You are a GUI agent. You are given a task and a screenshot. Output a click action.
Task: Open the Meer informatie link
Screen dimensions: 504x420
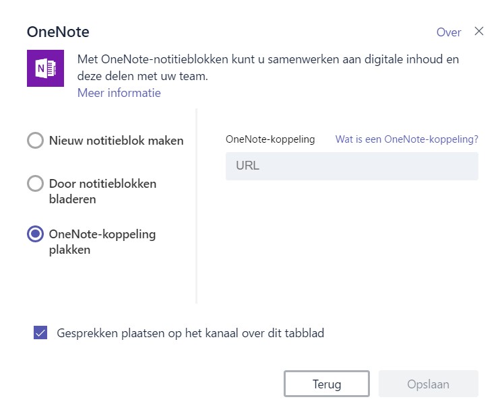pyautogui.click(x=119, y=93)
